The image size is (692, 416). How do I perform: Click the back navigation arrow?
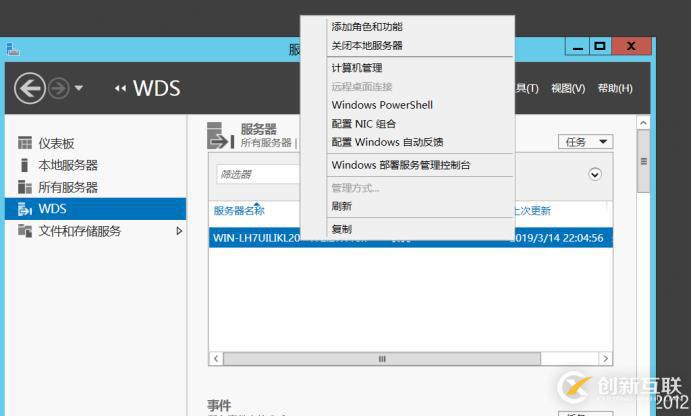click(30, 88)
